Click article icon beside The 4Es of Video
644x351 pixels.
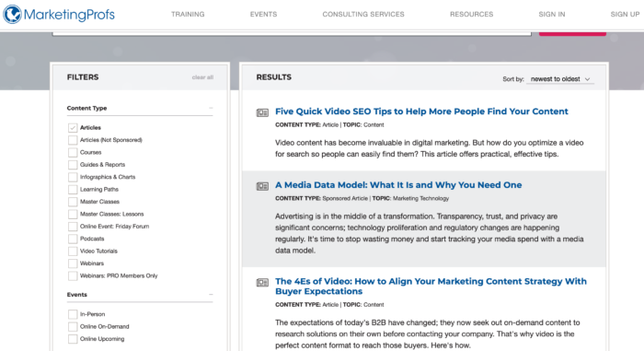coord(262,282)
